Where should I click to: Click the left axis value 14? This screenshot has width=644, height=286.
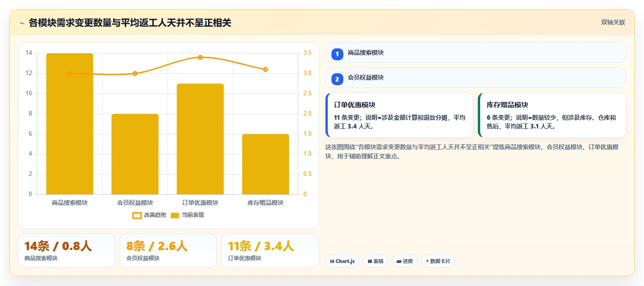coord(29,53)
